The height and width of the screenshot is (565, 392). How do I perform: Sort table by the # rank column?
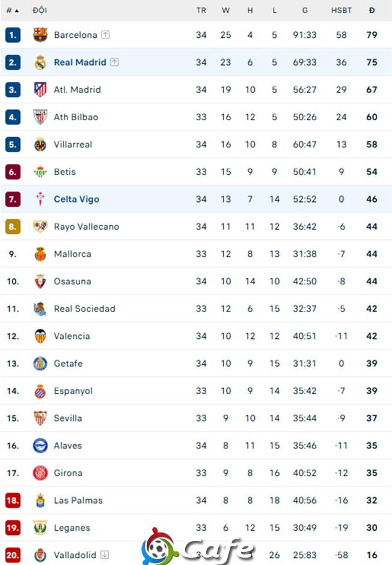(x=12, y=10)
